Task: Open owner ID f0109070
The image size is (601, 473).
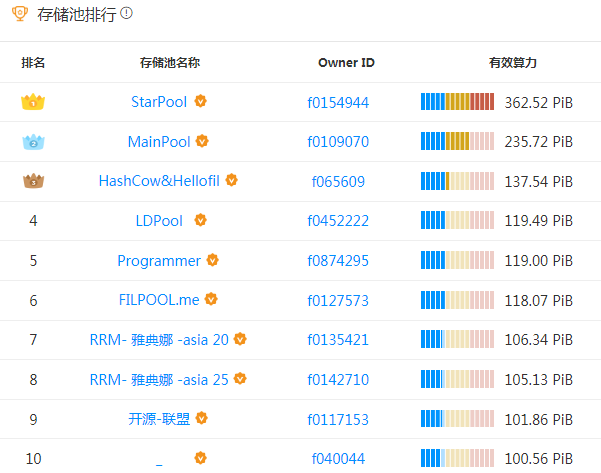Action: (x=338, y=142)
